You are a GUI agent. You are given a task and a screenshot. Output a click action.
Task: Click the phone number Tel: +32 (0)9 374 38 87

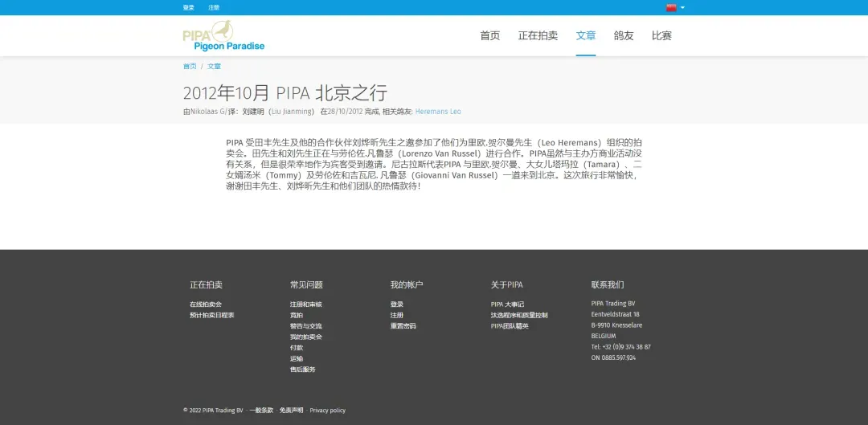pos(621,347)
